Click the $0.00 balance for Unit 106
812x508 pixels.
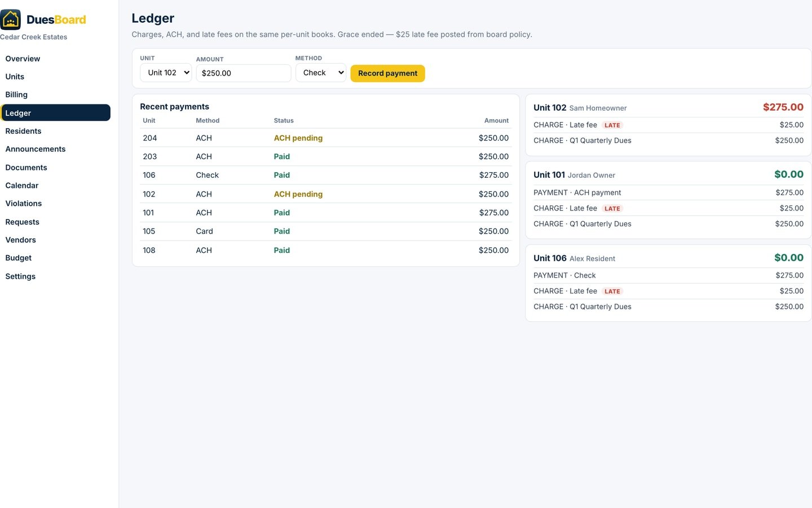click(789, 258)
